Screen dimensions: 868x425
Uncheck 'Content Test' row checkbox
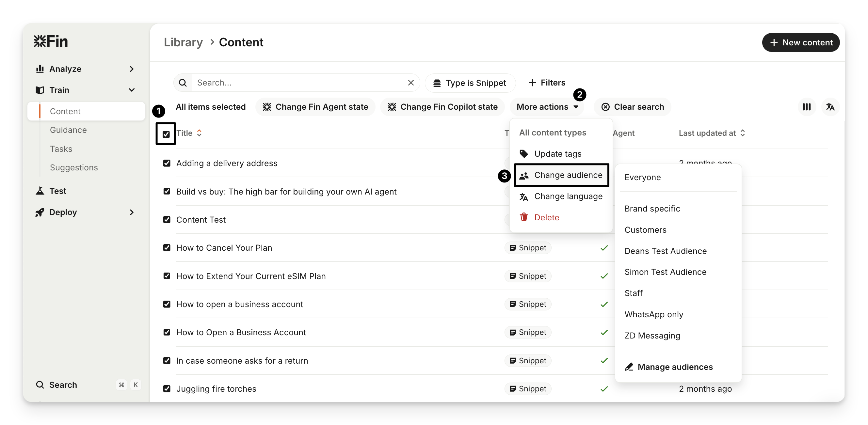point(167,220)
